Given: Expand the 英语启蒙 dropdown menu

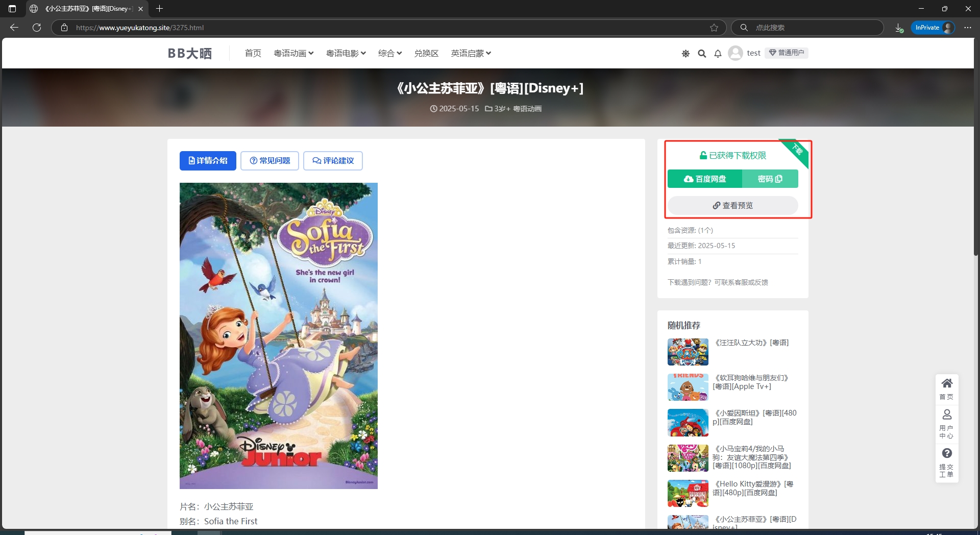Looking at the screenshot, I should click(x=471, y=53).
